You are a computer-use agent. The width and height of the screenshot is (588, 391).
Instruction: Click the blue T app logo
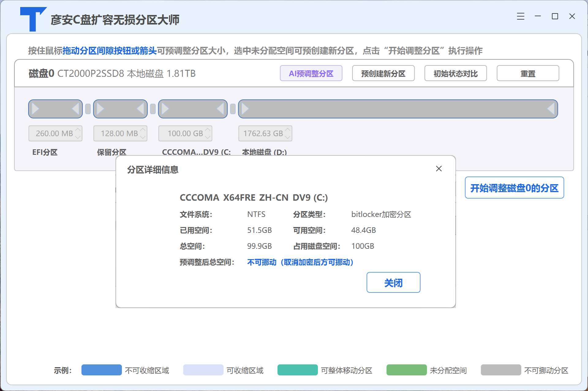click(x=33, y=19)
